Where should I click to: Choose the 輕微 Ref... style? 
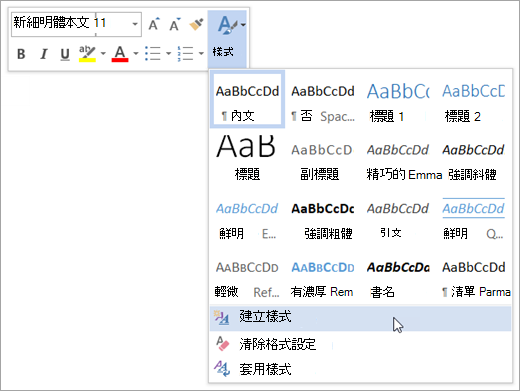[x=247, y=279]
